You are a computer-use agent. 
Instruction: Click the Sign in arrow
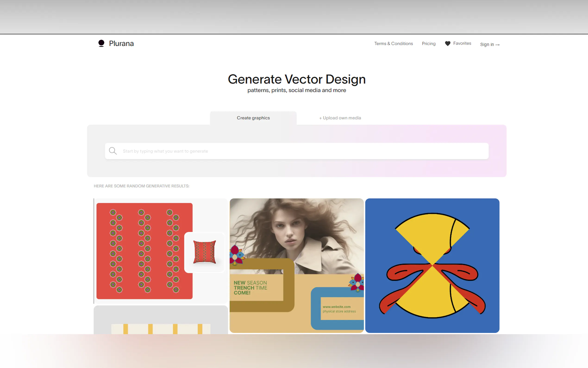(497, 44)
